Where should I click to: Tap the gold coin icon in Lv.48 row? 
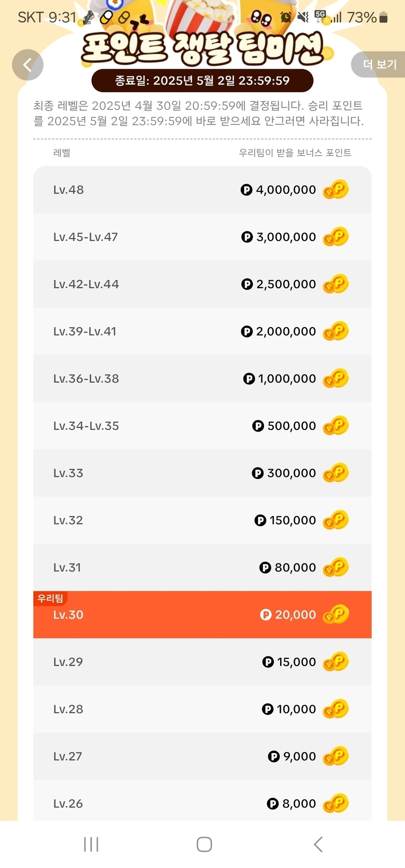click(x=336, y=190)
